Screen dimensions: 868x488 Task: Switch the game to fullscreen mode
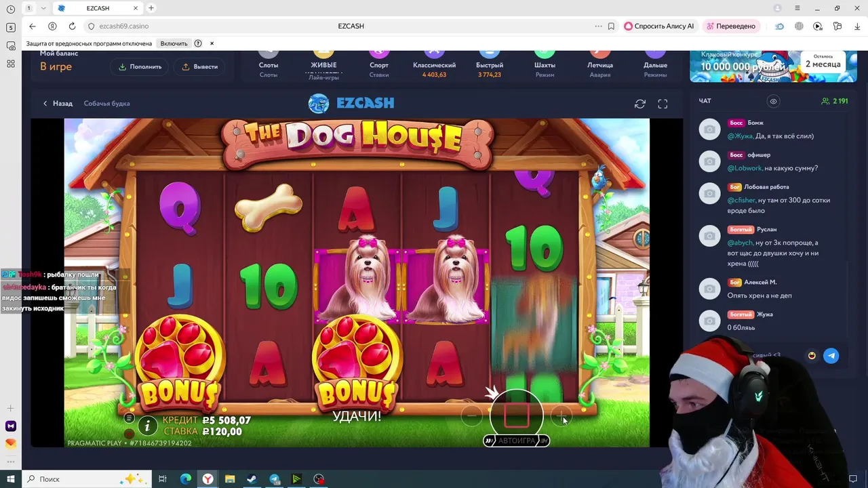point(663,104)
